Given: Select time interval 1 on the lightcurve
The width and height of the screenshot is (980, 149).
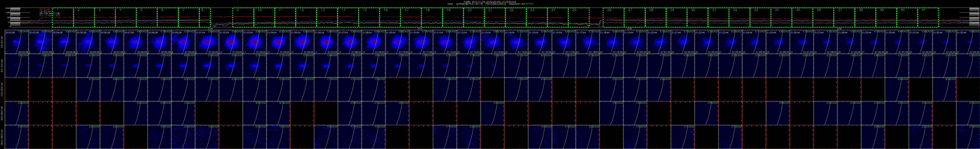Looking at the screenshot, I should [x=63, y=17].
